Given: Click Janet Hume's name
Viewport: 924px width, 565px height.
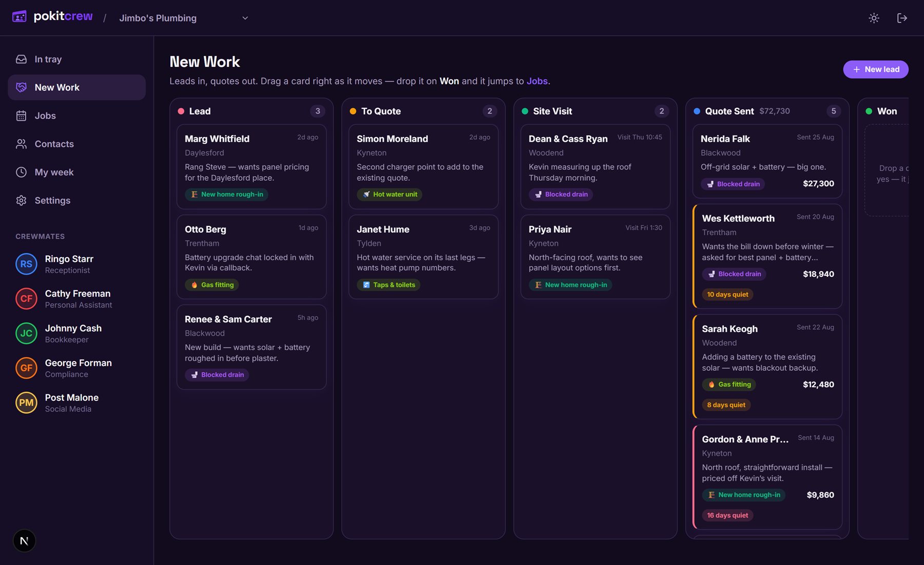Looking at the screenshot, I should coord(383,229).
